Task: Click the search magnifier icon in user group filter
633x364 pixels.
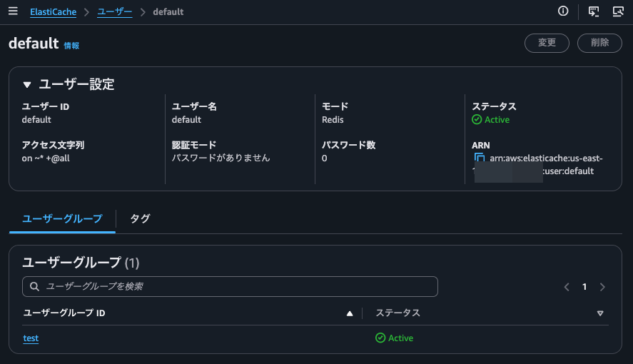Action: click(x=35, y=286)
